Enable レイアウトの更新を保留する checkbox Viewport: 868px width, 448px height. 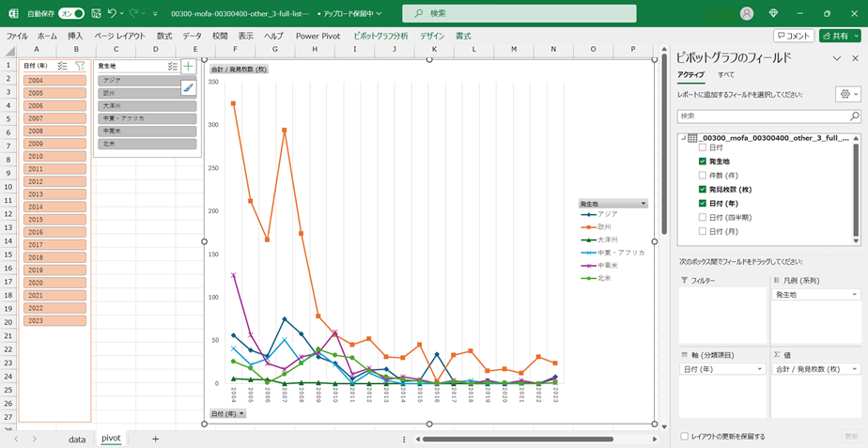pos(684,437)
